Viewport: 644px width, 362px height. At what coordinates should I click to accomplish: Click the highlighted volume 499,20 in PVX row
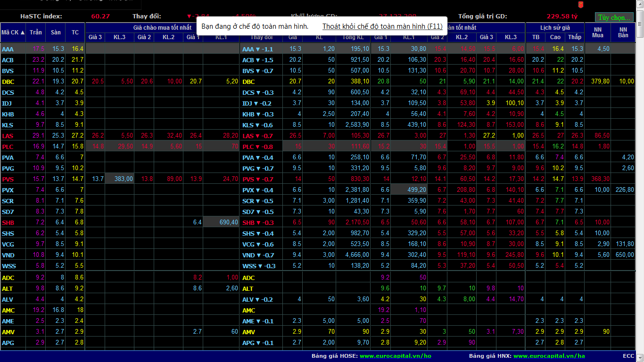[409, 189]
